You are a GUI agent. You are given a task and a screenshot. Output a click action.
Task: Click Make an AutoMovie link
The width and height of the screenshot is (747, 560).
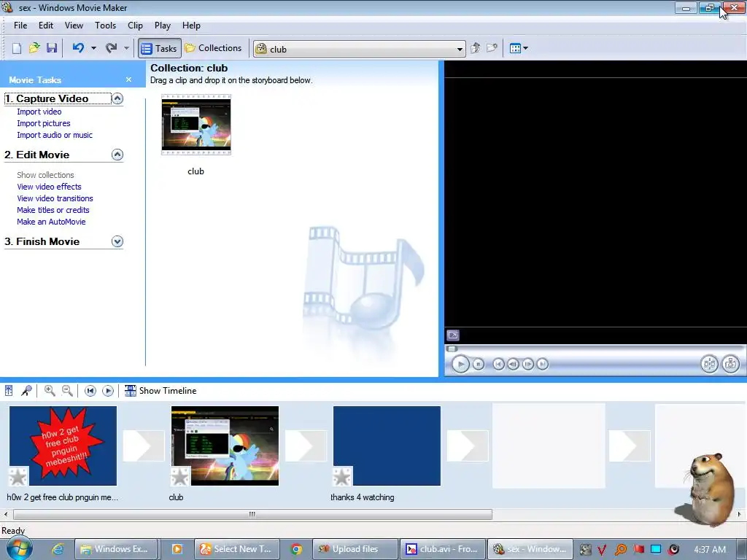coord(51,222)
